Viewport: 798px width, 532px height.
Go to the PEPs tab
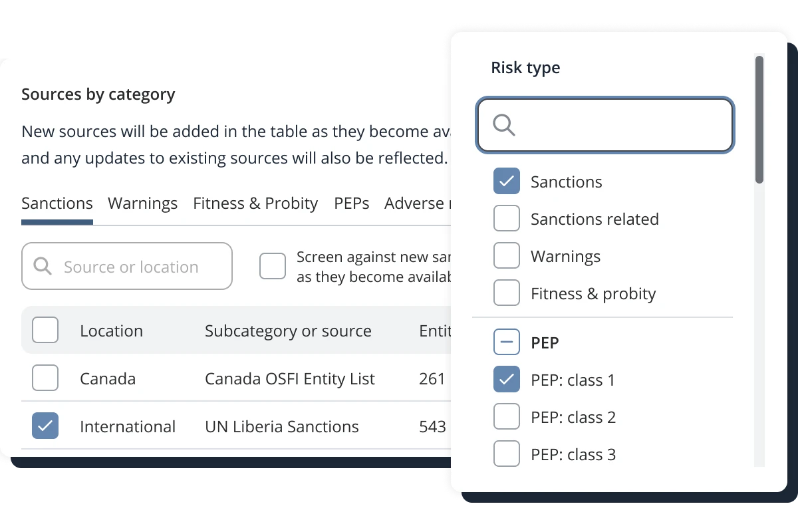(x=352, y=203)
